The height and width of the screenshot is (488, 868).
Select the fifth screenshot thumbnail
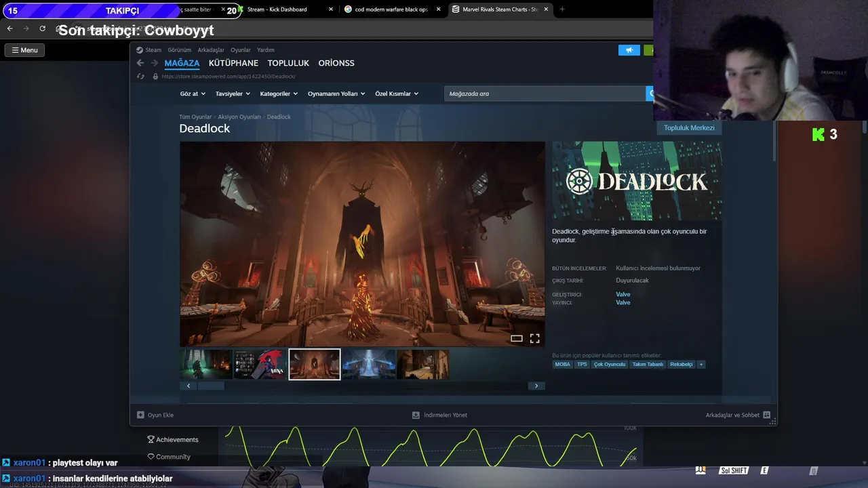(x=423, y=364)
